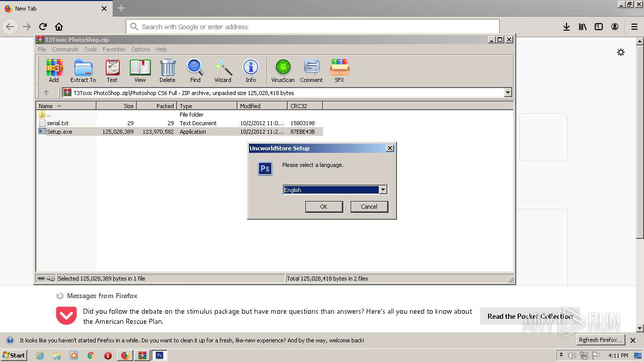
Task: Sort by Modified column header
Action: pos(262,106)
